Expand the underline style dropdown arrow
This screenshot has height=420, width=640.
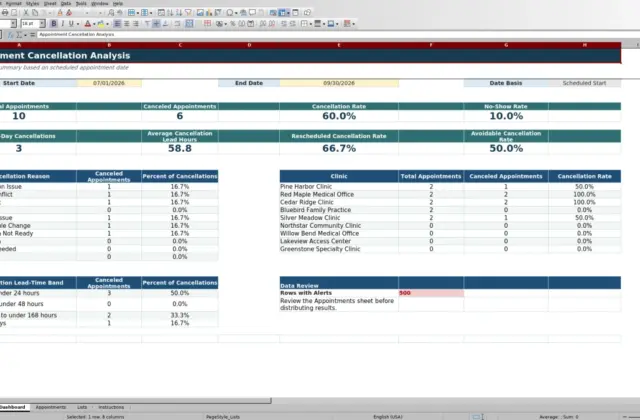click(78, 24)
